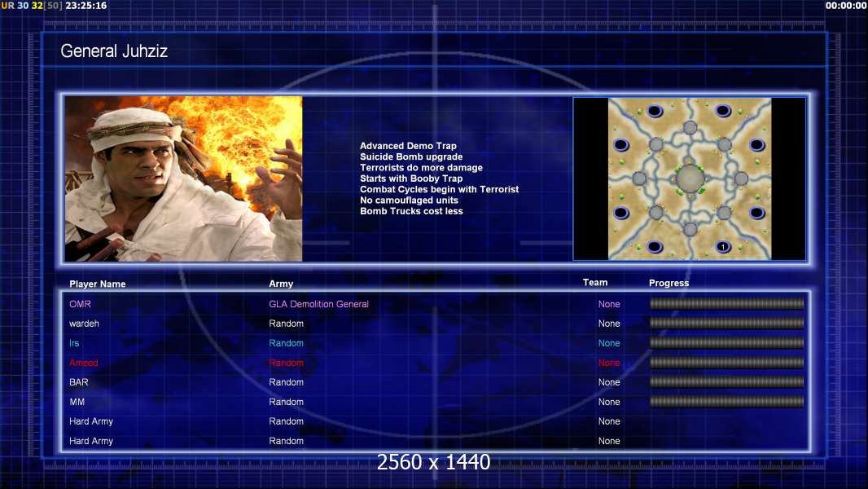Click Random army in wardeh row

coord(286,324)
